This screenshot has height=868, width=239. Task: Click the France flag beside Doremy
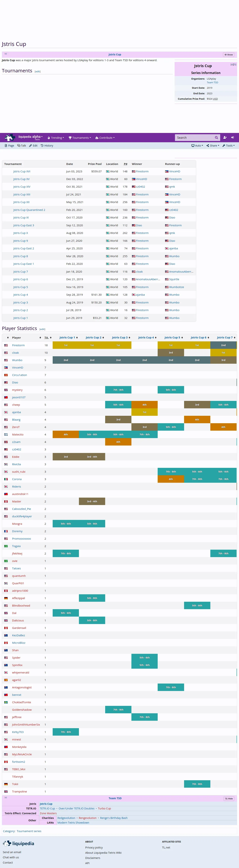tap(6, 531)
